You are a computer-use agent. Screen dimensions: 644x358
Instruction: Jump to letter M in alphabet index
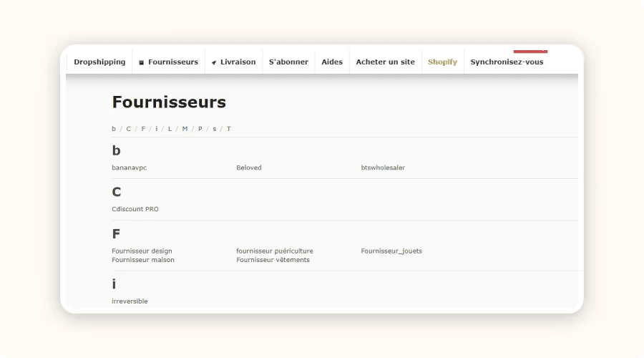tap(185, 129)
